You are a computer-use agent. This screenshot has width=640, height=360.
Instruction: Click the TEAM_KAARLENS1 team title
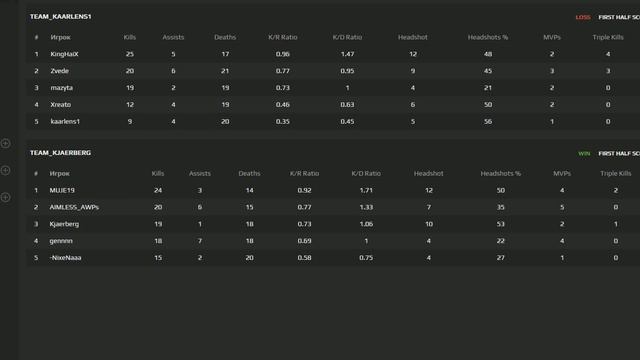pos(60,16)
